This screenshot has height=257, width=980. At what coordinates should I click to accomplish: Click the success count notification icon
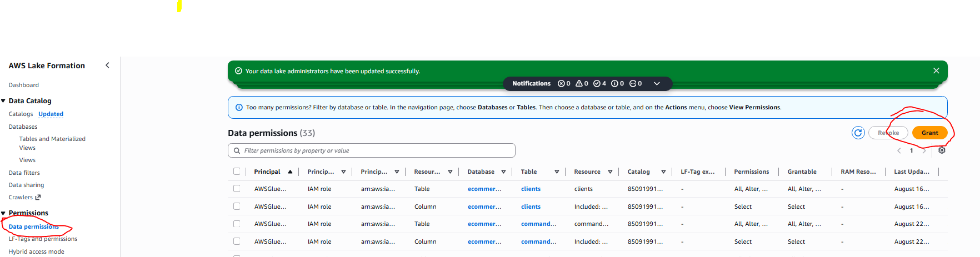(597, 84)
